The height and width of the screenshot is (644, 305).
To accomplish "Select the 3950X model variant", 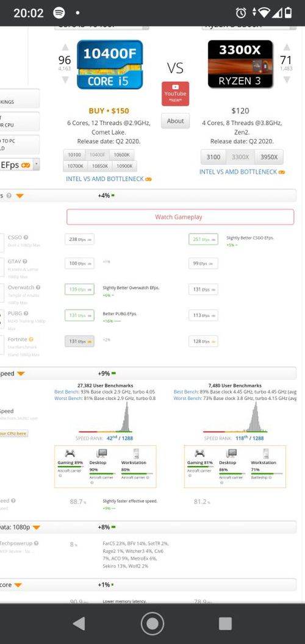I will tap(269, 157).
